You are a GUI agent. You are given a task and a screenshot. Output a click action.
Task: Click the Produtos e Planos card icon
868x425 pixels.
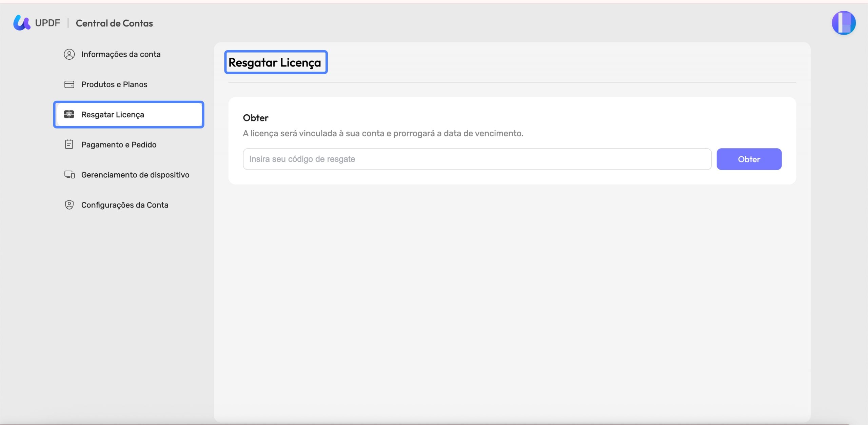(x=69, y=84)
